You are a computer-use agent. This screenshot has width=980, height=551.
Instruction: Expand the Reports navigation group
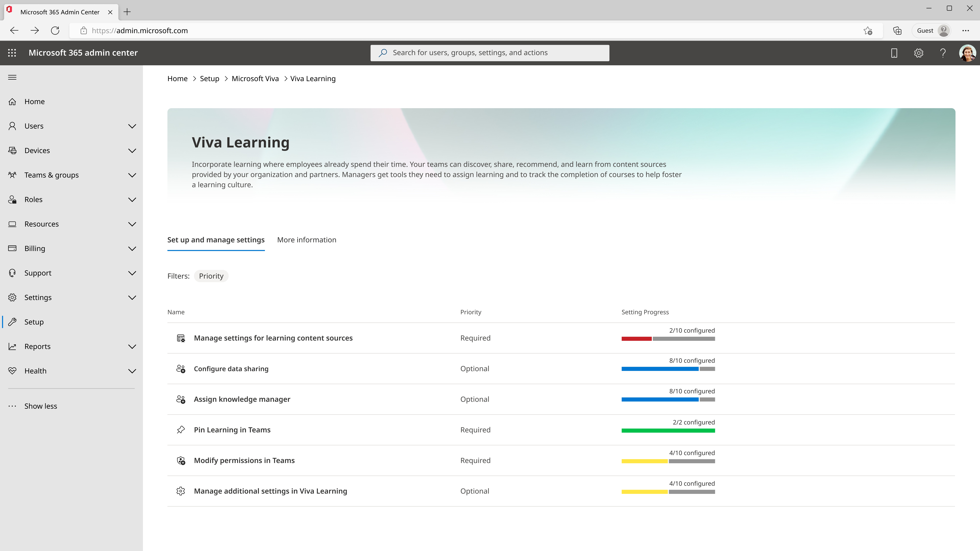(x=132, y=346)
